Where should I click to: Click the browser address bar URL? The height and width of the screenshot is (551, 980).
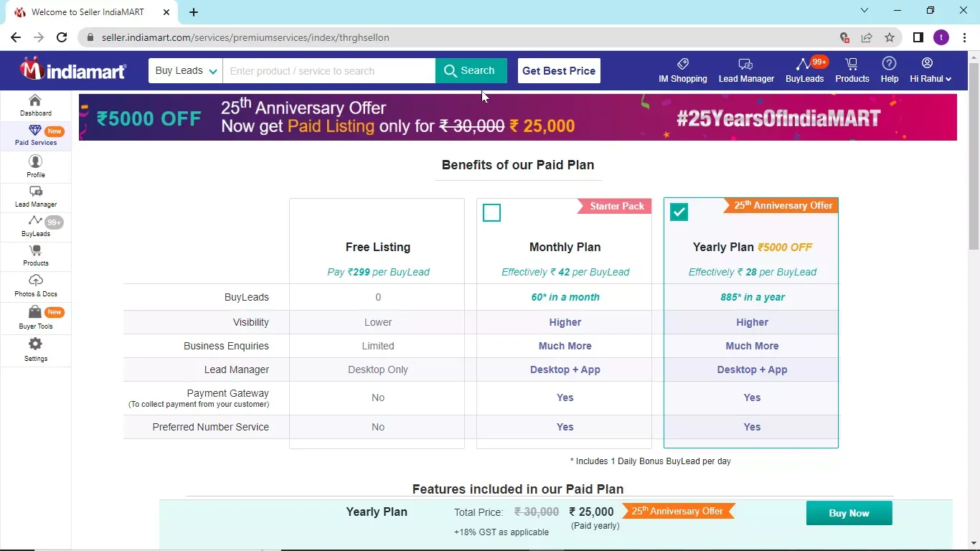[x=245, y=37]
